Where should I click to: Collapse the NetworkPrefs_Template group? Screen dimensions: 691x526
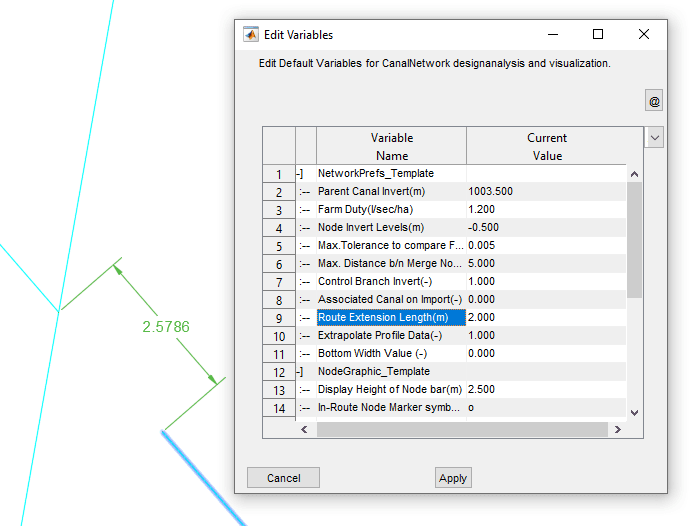tap(300, 174)
